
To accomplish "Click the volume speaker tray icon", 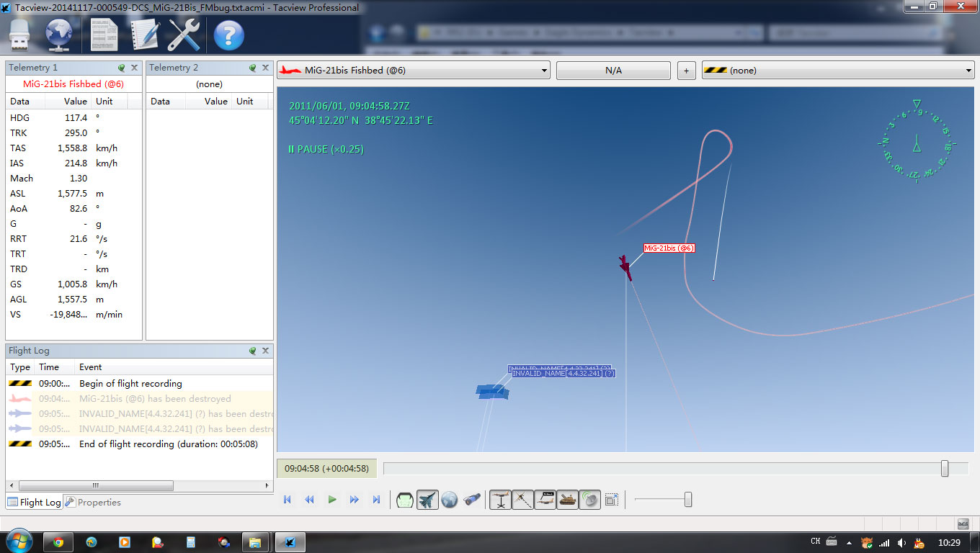I will pos(901,542).
